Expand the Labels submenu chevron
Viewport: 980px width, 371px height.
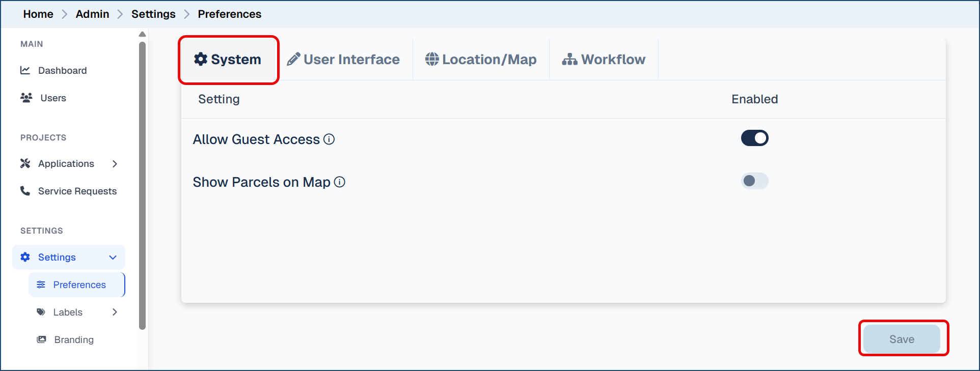(115, 312)
